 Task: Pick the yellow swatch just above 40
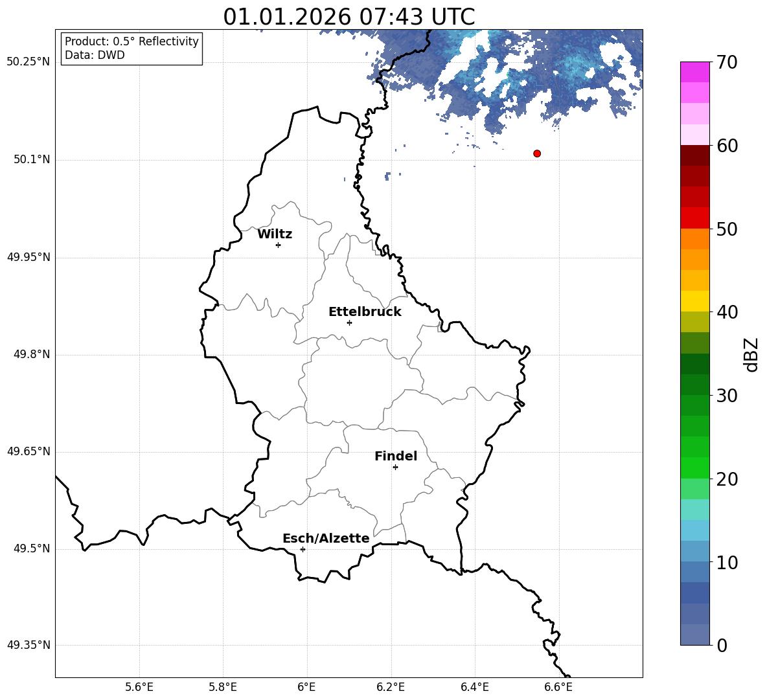695,302
